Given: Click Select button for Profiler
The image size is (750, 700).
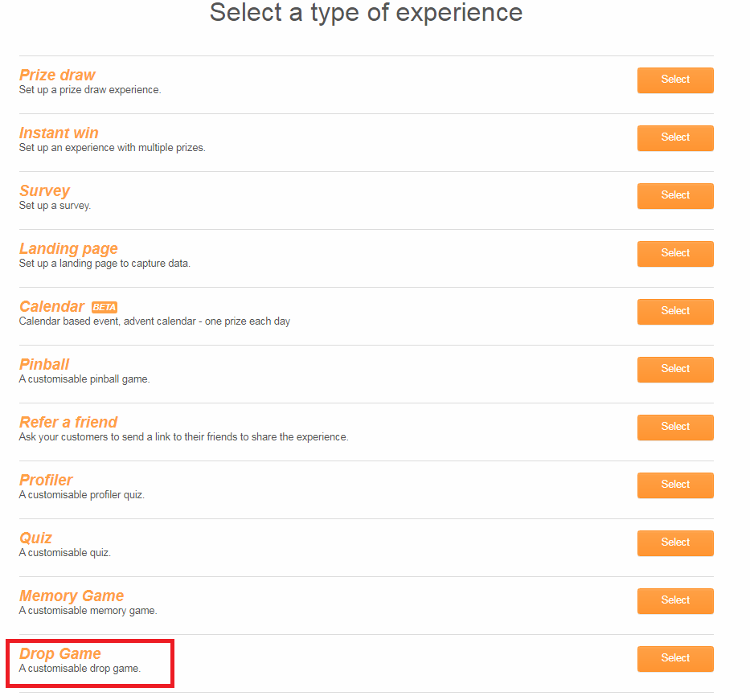Looking at the screenshot, I should pos(675,485).
